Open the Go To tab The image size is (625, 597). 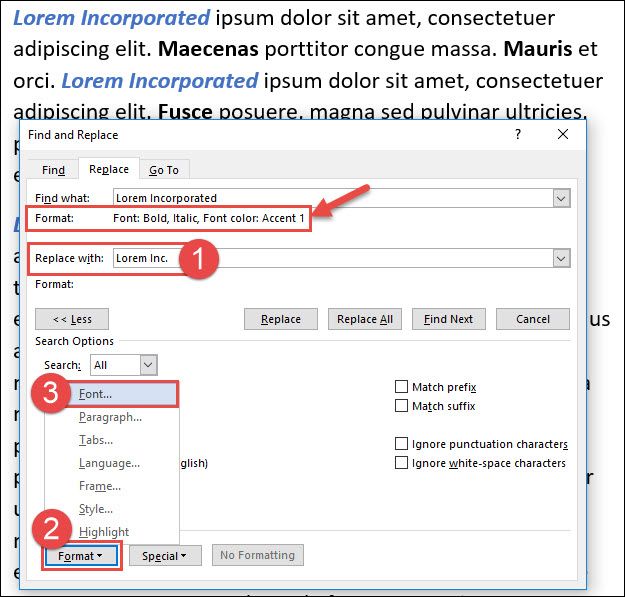coord(164,170)
